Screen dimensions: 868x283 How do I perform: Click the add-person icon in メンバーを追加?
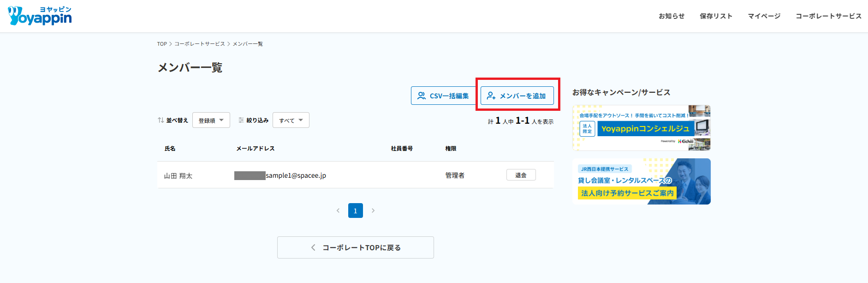click(491, 96)
